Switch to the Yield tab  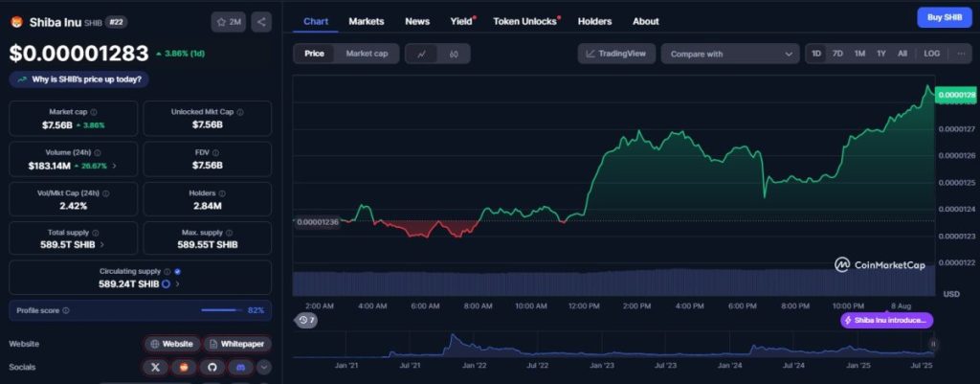coord(462,21)
